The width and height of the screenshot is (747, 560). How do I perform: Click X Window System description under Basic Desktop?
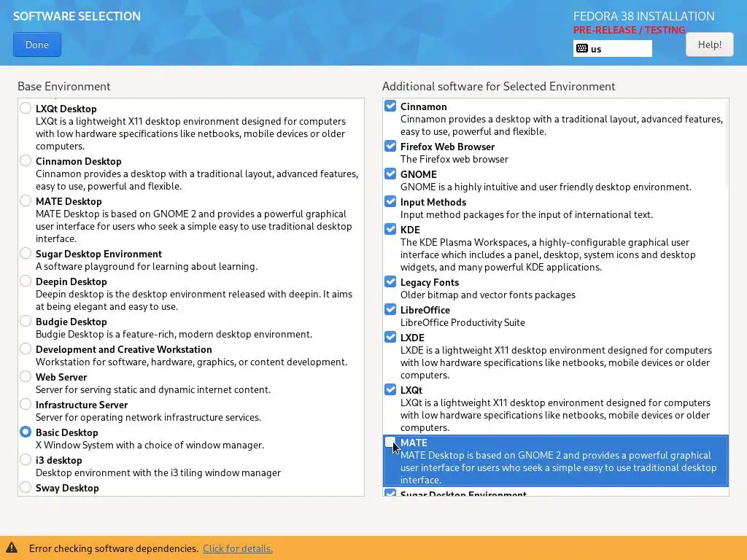(150, 445)
